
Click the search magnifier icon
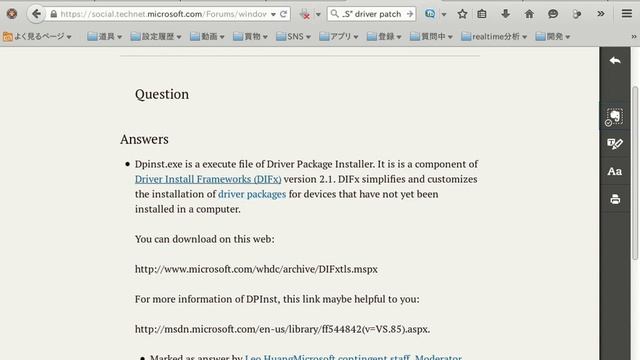click(334, 14)
